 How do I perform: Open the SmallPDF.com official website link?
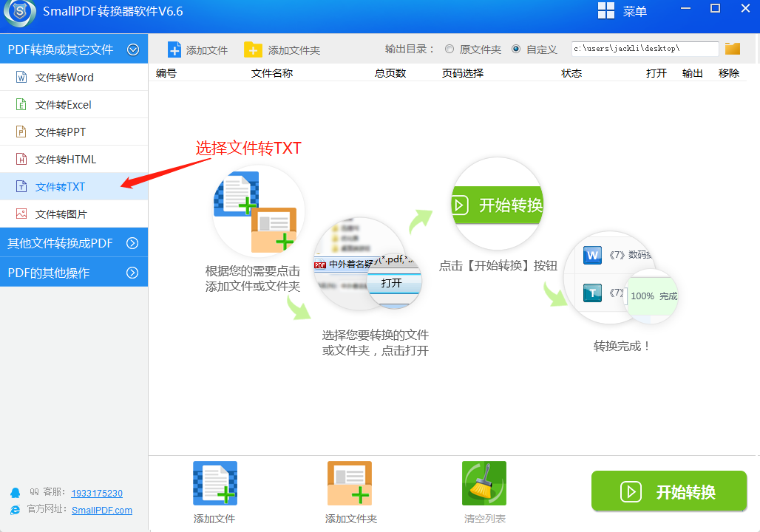pyautogui.click(x=101, y=510)
